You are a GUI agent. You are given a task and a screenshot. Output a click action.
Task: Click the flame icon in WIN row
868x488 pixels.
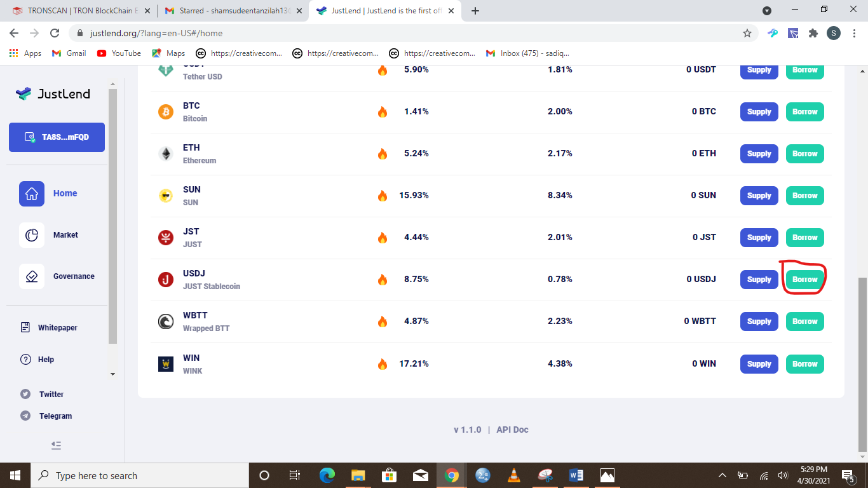point(383,364)
